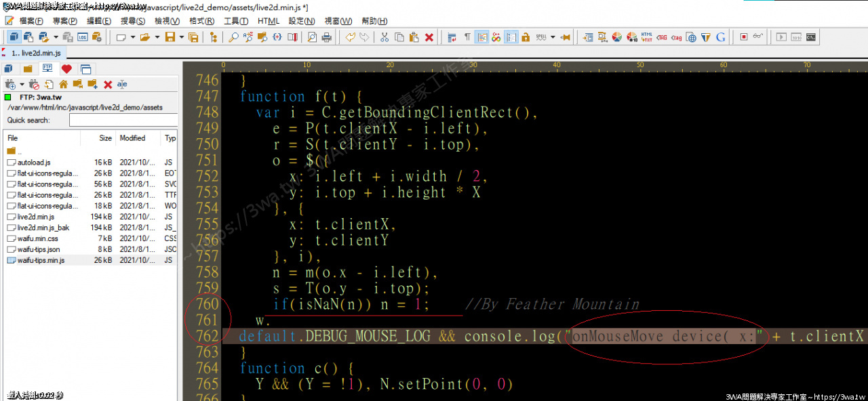Open the HTML menu
Viewport: 868px width, 401px height.
click(x=269, y=21)
